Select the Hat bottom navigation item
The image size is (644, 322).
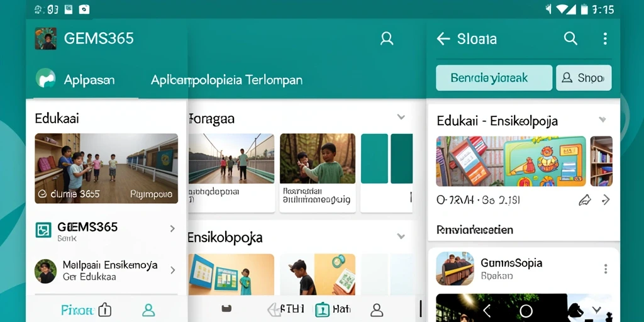(333, 309)
